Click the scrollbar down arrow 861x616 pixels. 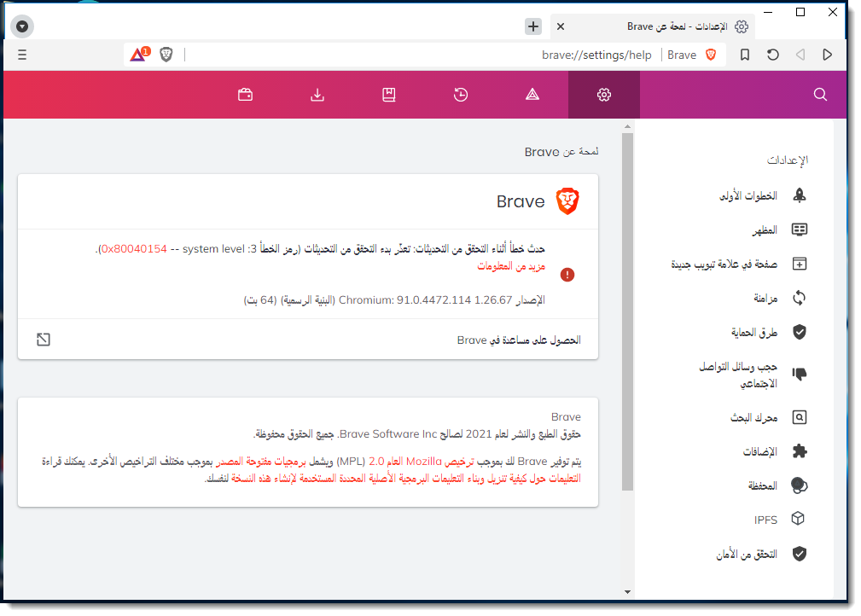pyautogui.click(x=627, y=592)
